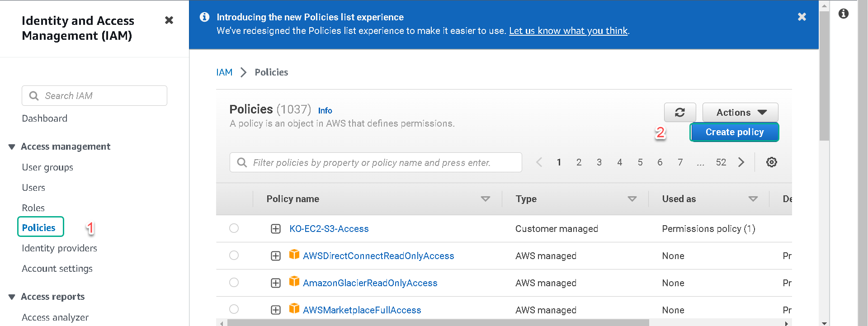
Task: Click the previous page arrow
Action: [x=539, y=162]
